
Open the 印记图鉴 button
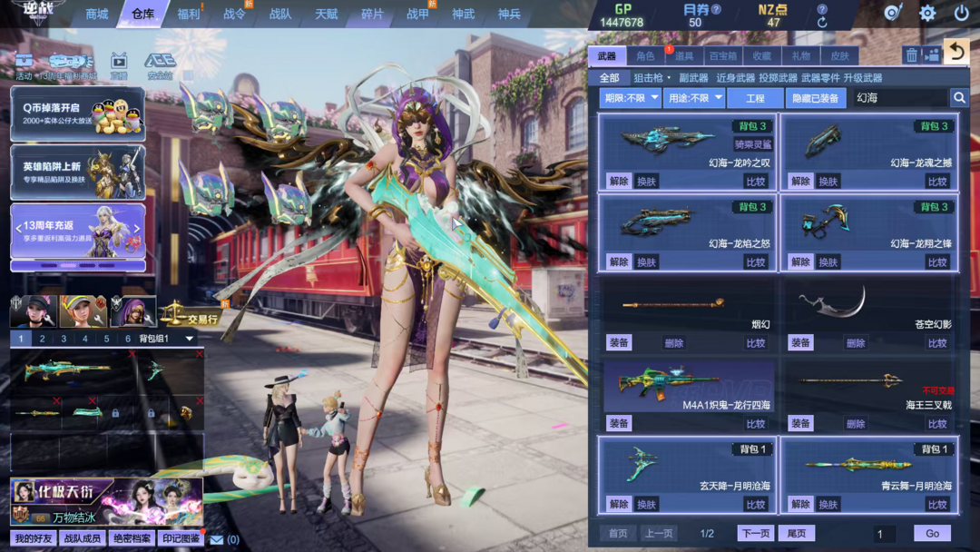tap(181, 538)
